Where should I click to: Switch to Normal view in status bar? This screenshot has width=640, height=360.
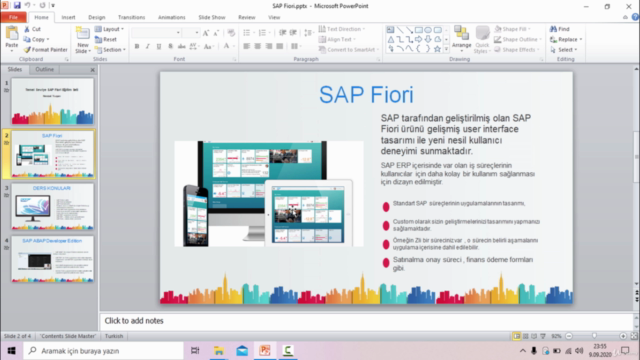(517, 336)
